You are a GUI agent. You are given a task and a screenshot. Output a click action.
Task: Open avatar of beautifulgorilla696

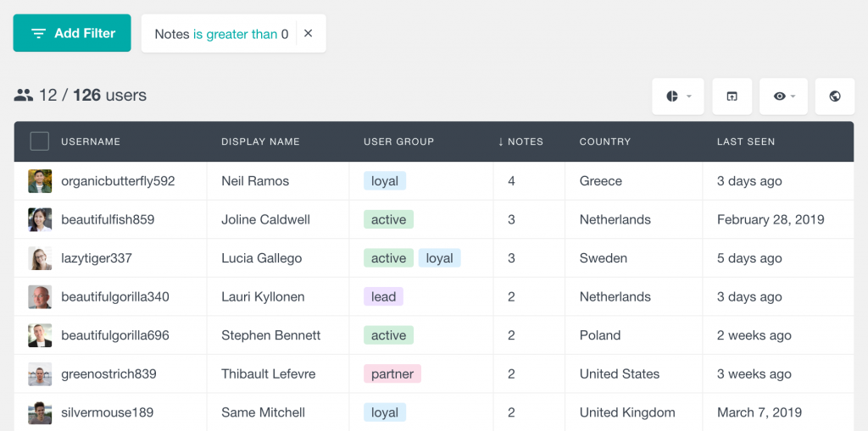point(40,335)
